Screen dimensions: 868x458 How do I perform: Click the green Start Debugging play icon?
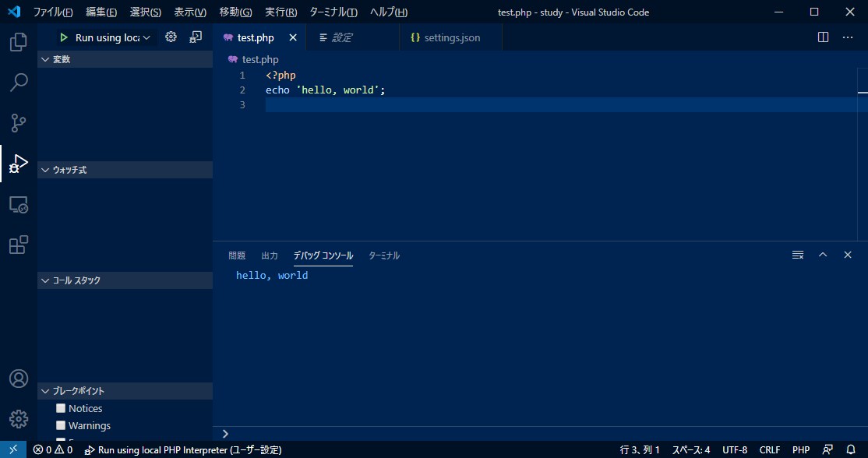64,37
